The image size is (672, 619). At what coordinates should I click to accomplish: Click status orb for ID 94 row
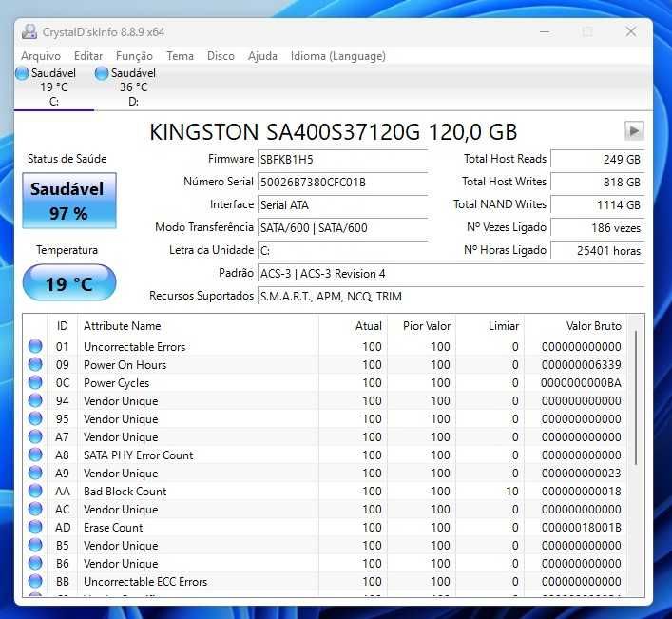coord(35,400)
